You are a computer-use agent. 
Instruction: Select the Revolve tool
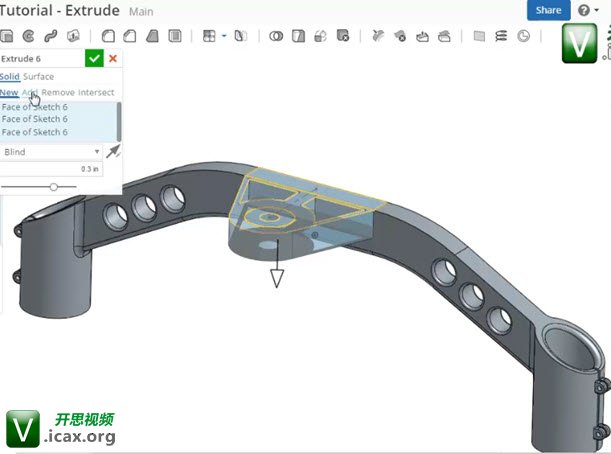pyautogui.click(x=28, y=36)
